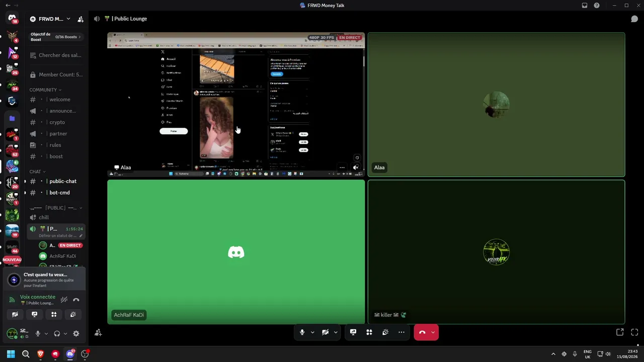This screenshot has height=362, width=644.
Task: Expand FRWD server name dropdown menu
Action: 68,19
